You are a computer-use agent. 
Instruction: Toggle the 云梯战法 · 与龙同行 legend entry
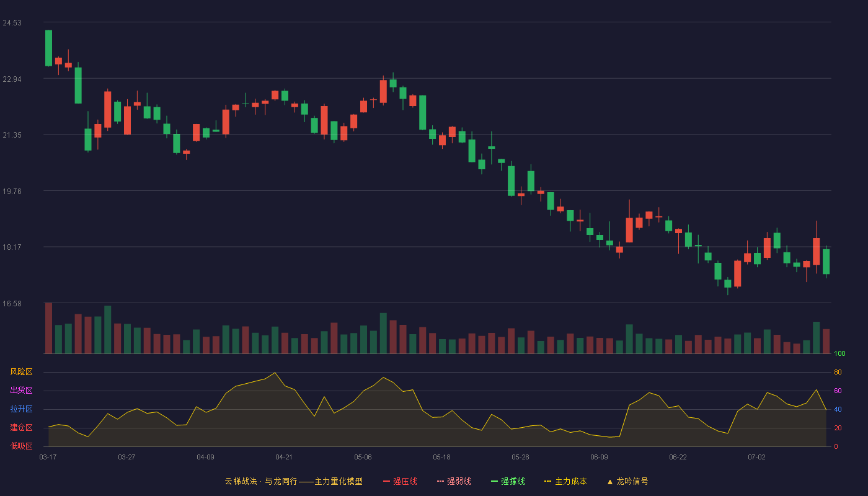tap(293, 481)
